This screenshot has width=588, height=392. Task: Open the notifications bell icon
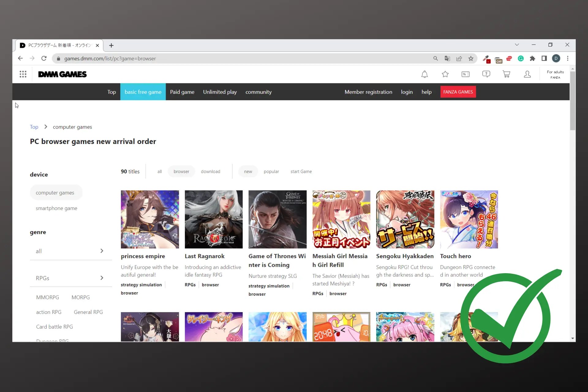[424, 74]
